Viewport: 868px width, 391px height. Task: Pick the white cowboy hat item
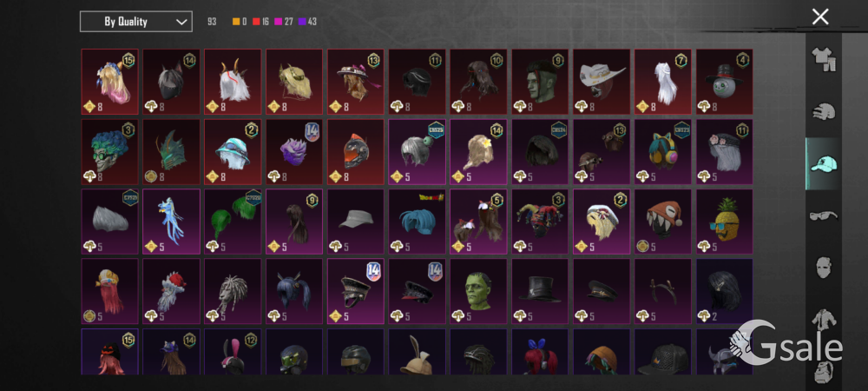coord(601,82)
